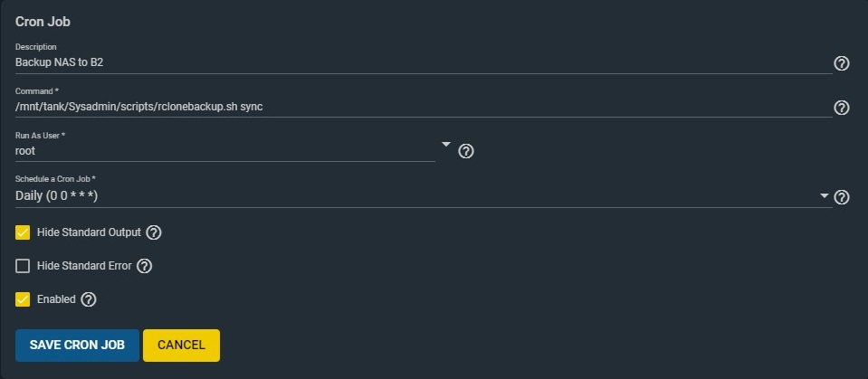
Task: View help for Schedule a Cron Job
Action: coord(842,197)
